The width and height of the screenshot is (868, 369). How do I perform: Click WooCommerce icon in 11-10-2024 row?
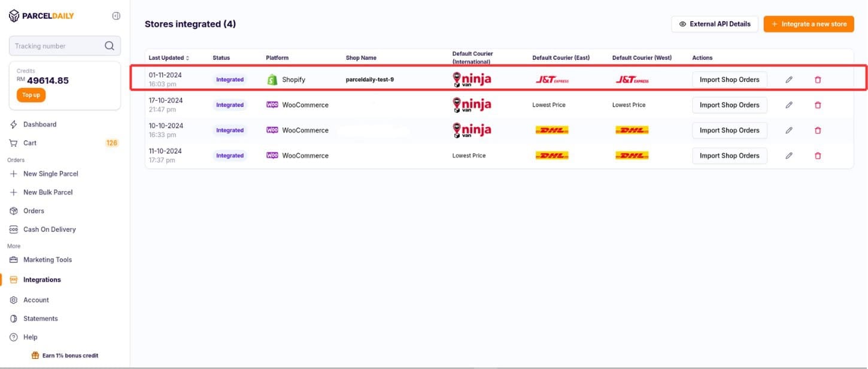pos(272,156)
